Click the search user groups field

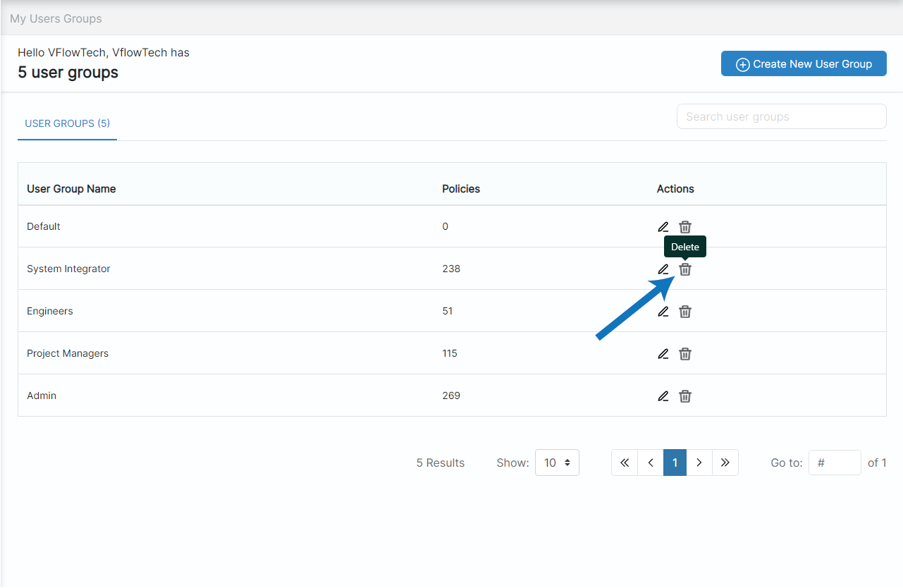781,116
